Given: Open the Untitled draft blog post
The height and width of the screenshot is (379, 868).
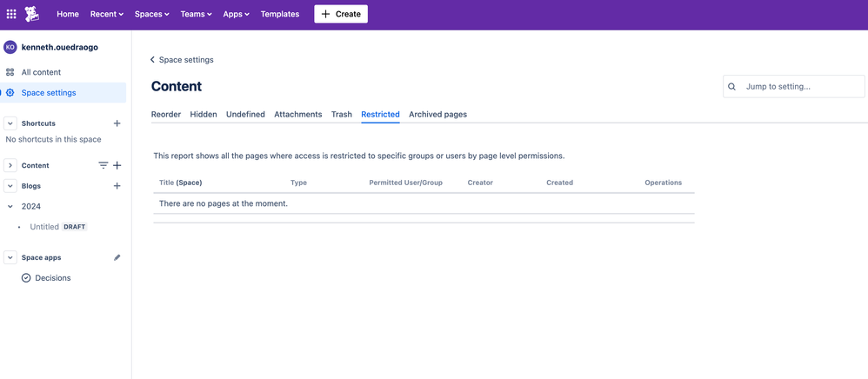Looking at the screenshot, I should (44, 227).
